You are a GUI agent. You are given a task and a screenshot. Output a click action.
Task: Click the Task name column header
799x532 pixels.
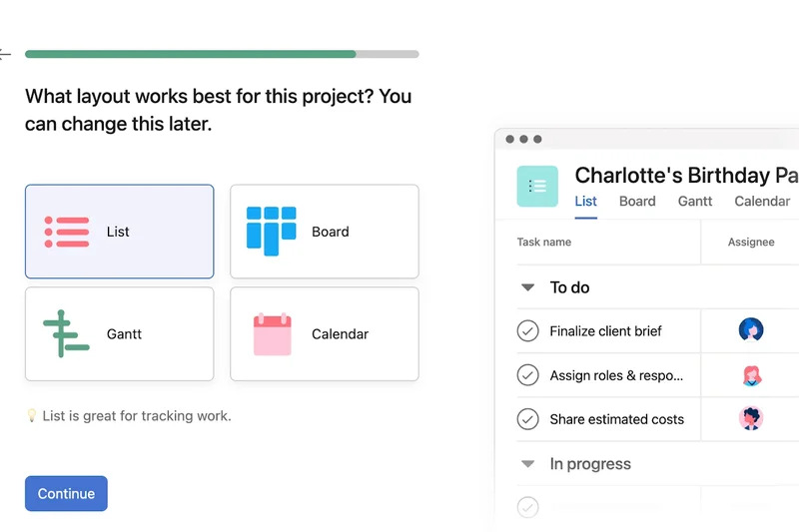pyautogui.click(x=544, y=242)
